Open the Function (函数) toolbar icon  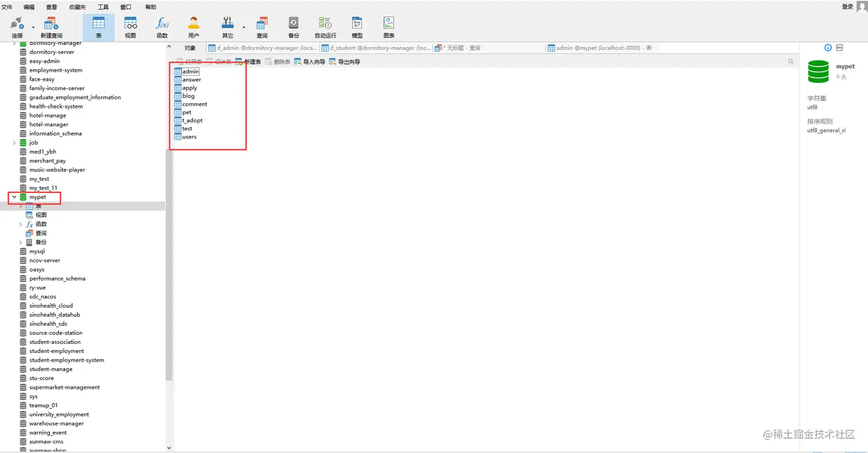(162, 23)
